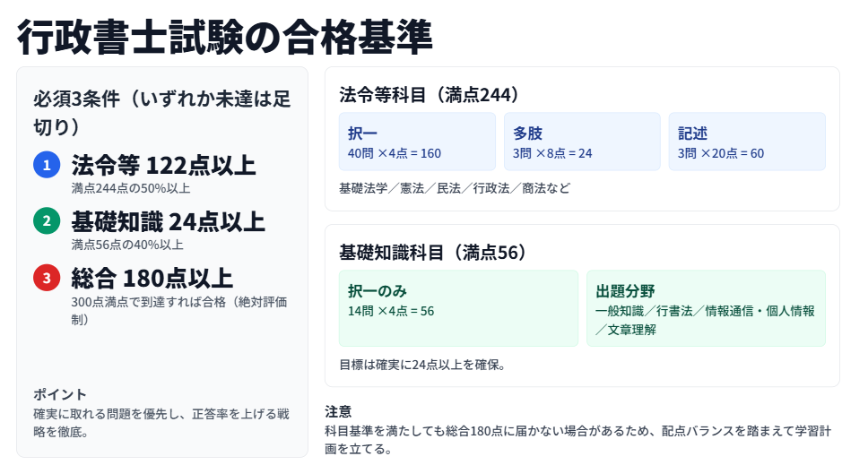Click the 基礎知識 24点以上 condition
Screen dimensions: 868x465
pos(168,221)
